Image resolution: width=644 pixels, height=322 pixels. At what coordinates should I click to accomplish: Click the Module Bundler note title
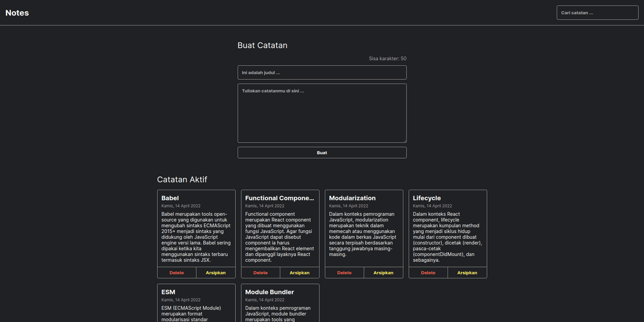pyautogui.click(x=270, y=292)
